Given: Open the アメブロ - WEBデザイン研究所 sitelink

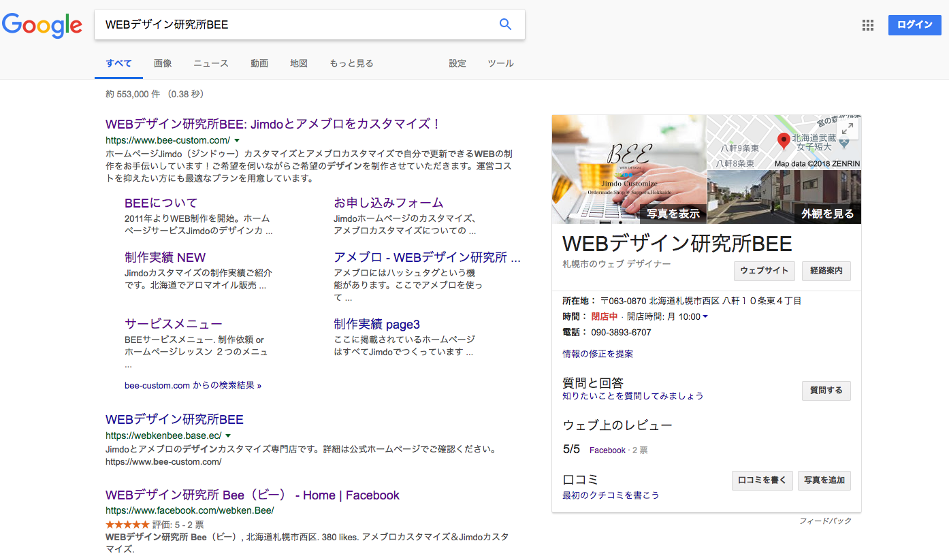Looking at the screenshot, I should [427, 257].
